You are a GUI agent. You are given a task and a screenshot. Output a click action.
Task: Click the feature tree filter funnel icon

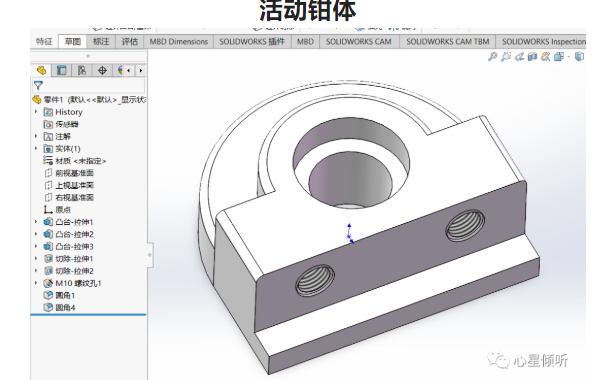click(x=38, y=85)
